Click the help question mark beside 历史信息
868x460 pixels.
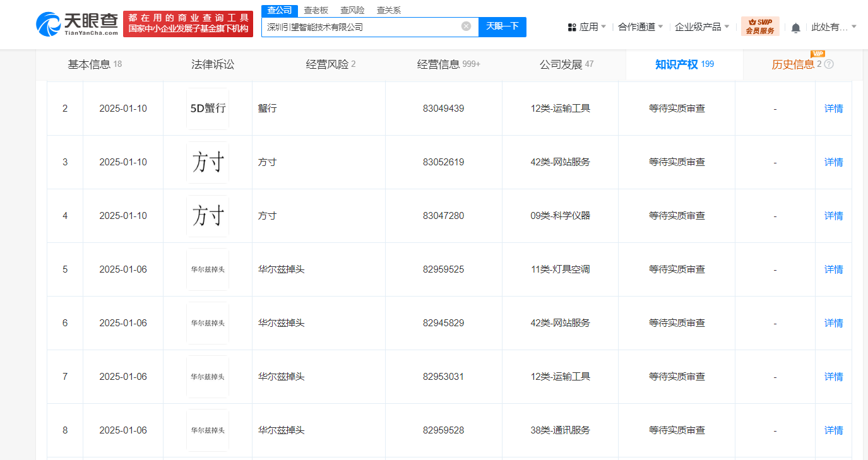point(829,64)
